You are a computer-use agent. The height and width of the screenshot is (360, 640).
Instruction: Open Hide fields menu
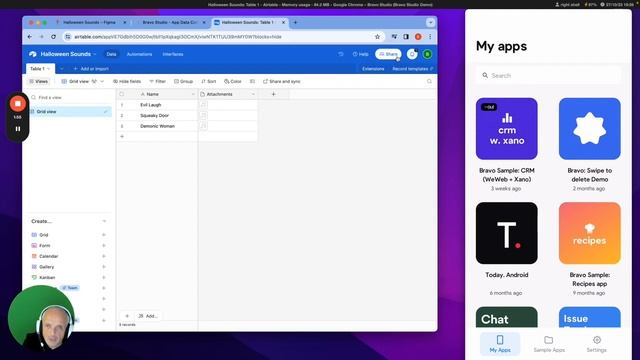click(127, 81)
